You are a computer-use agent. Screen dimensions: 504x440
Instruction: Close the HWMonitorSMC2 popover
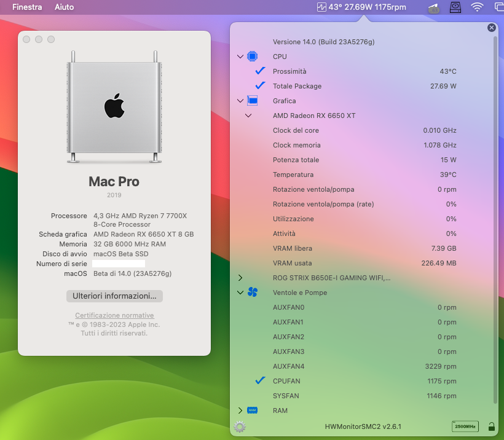(x=492, y=28)
